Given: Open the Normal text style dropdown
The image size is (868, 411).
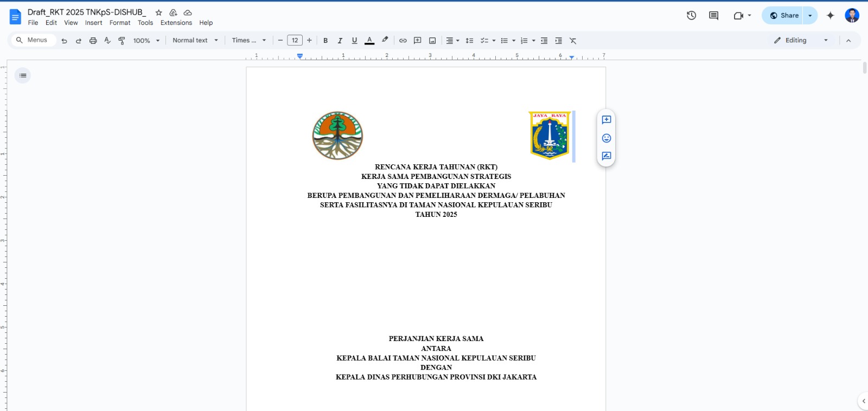Looking at the screenshot, I should click(x=195, y=41).
